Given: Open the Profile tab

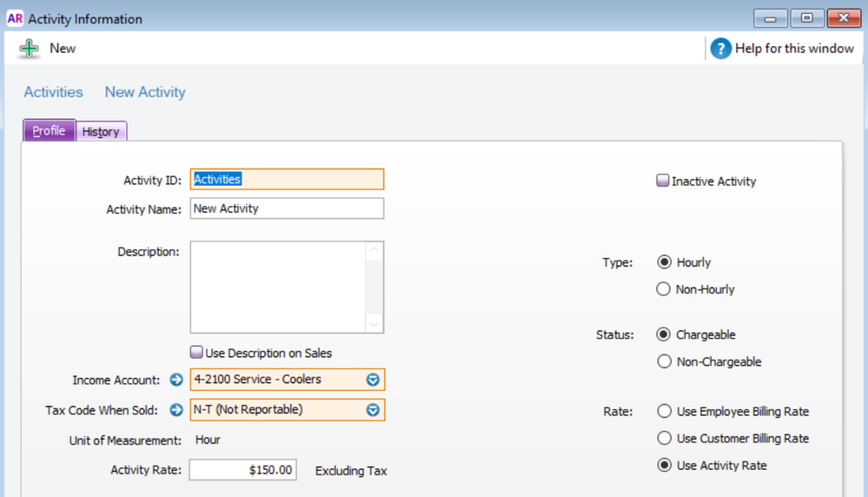Looking at the screenshot, I should click(49, 130).
